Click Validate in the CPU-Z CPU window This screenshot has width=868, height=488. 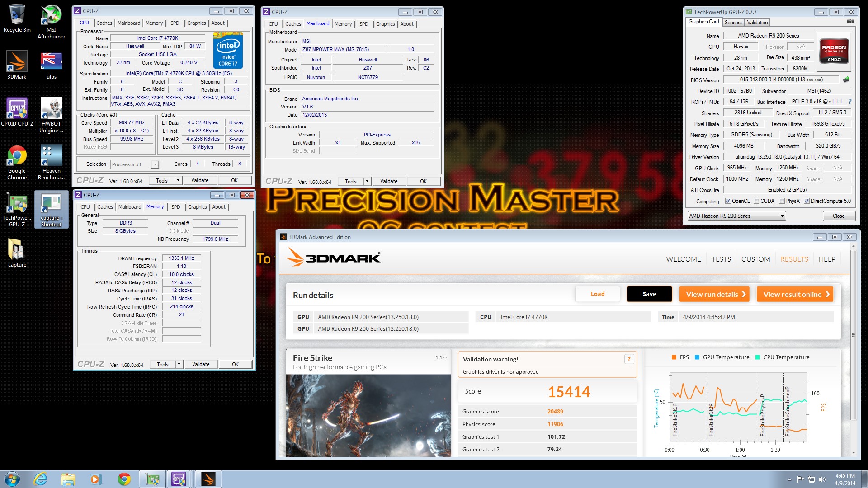coord(200,180)
